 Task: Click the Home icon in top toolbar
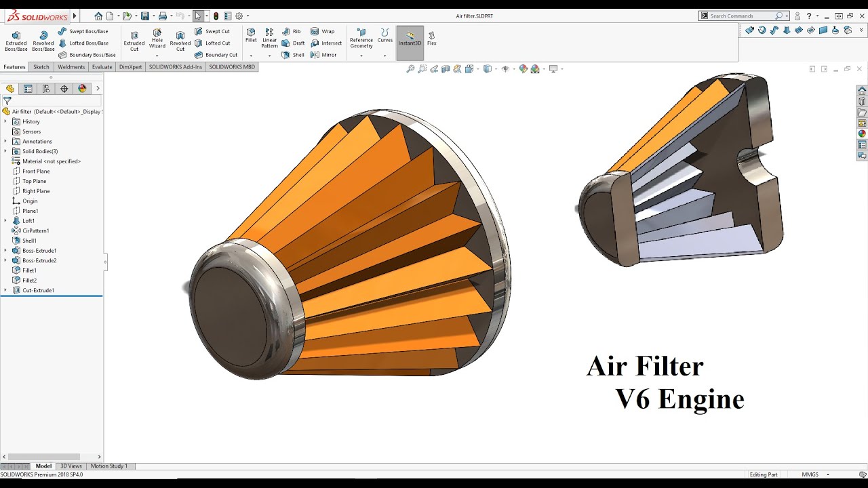(98, 16)
